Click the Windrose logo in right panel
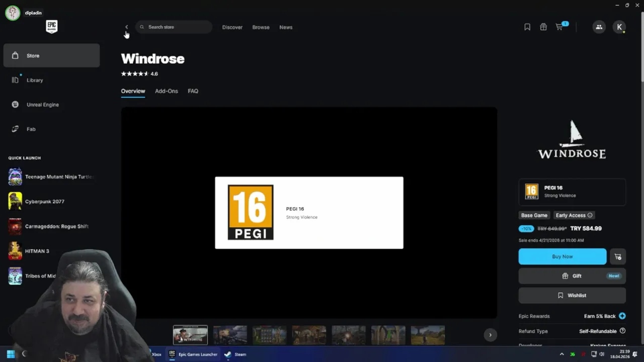644x362 pixels. click(572, 140)
